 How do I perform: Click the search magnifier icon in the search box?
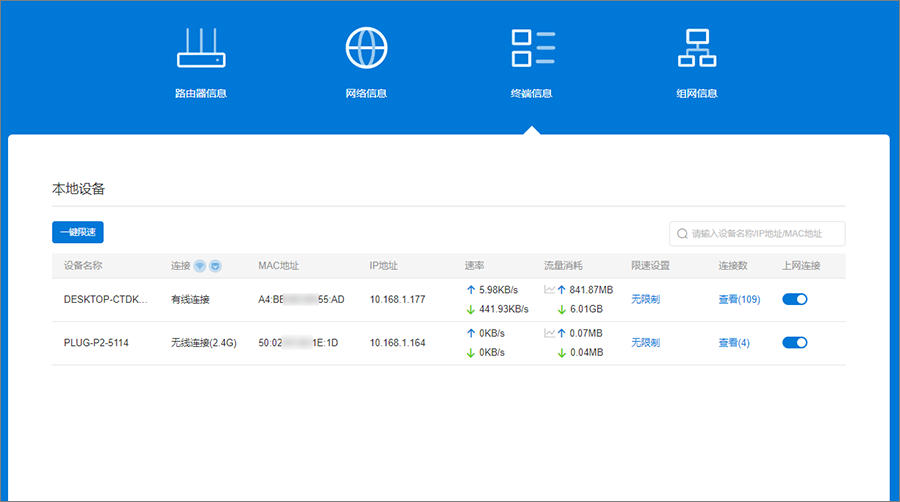pyautogui.click(x=682, y=234)
